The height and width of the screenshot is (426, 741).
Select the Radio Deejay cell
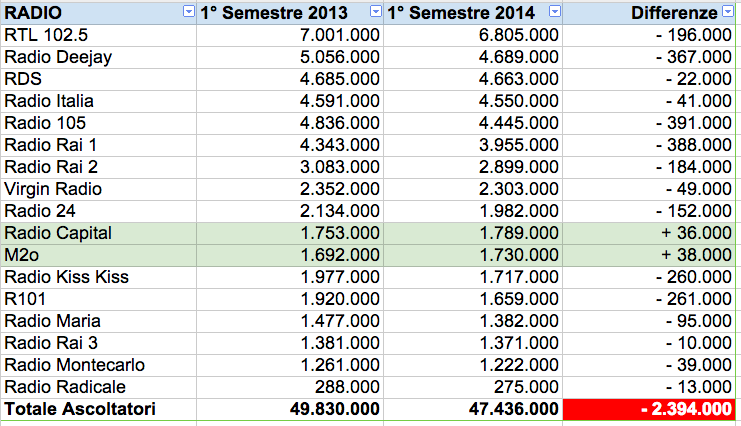coord(98,58)
